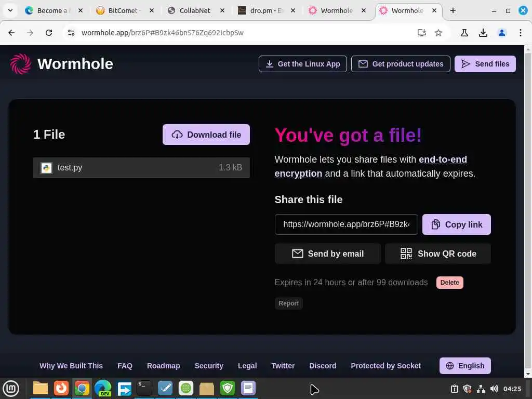
Task: Bookmark this page with star
Action: tap(438, 33)
